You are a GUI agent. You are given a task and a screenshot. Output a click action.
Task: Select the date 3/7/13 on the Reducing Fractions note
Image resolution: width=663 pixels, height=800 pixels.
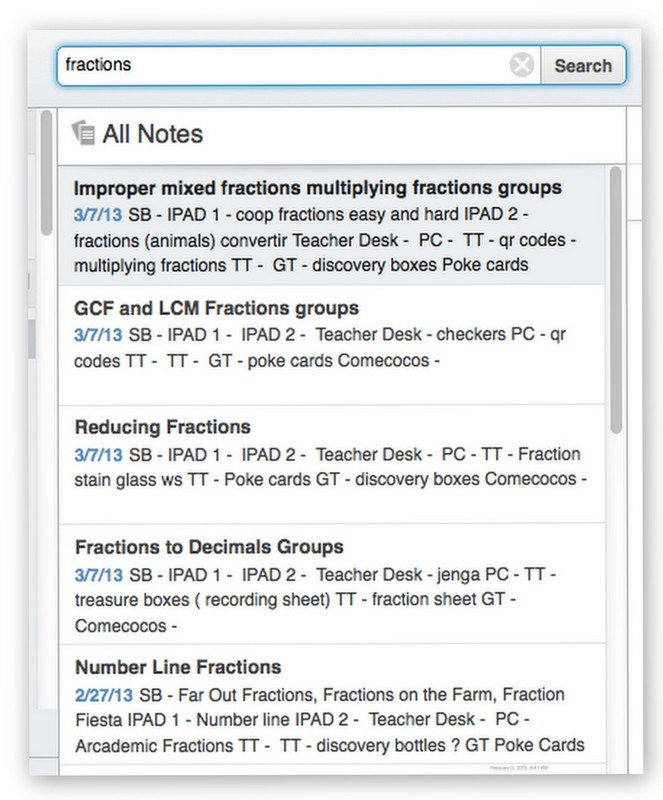point(92,454)
